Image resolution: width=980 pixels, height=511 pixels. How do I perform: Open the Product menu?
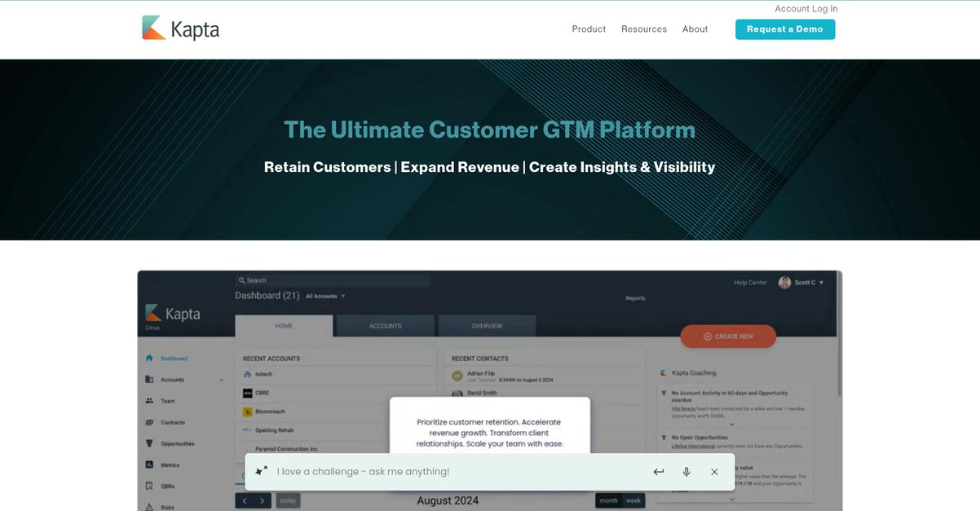tap(589, 29)
